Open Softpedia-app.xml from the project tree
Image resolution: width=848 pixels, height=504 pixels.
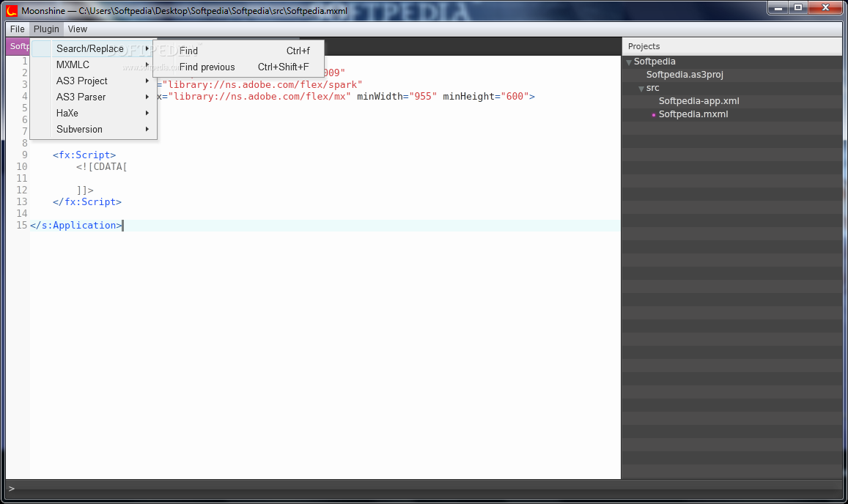pyautogui.click(x=698, y=101)
